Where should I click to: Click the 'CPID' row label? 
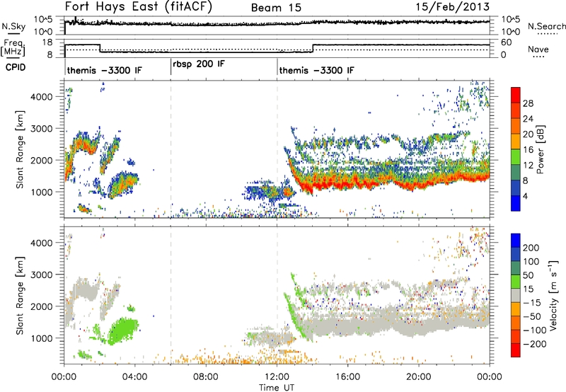[x=16, y=67]
